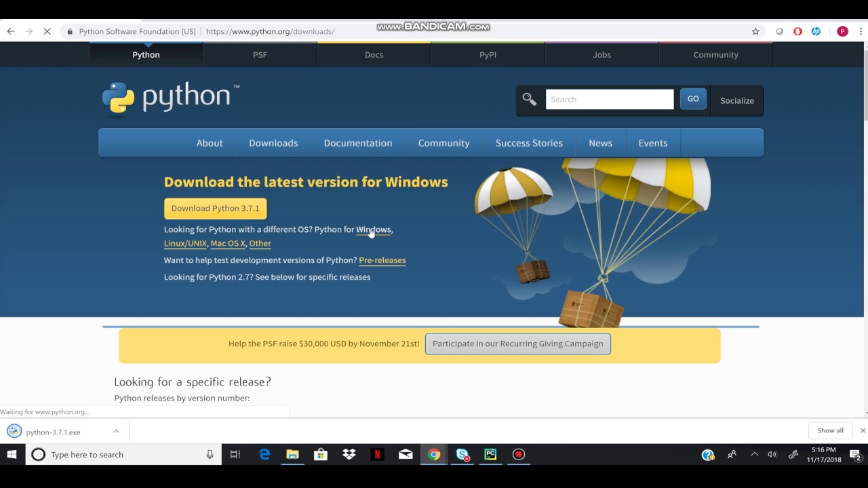
Task: Open Microsoft Store from taskbar
Action: 321,454
